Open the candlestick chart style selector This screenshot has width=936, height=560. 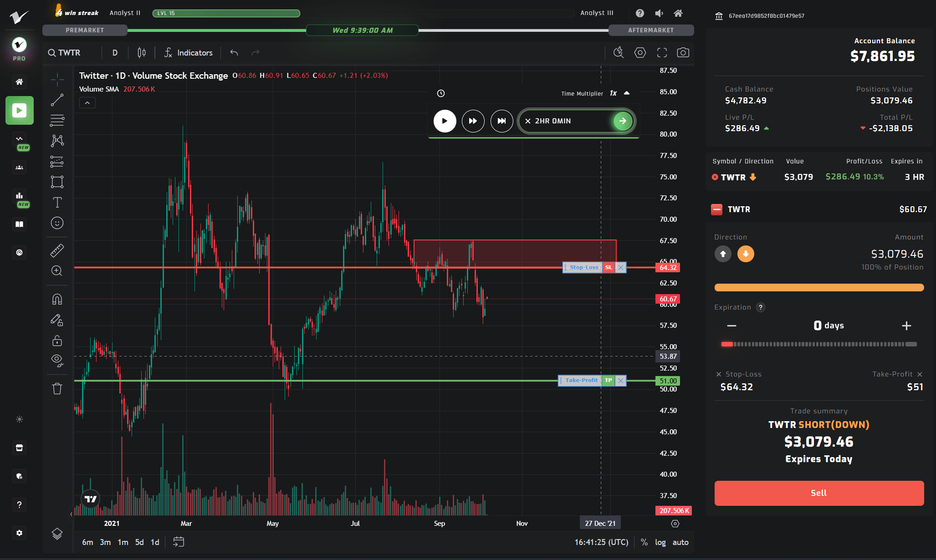142,53
